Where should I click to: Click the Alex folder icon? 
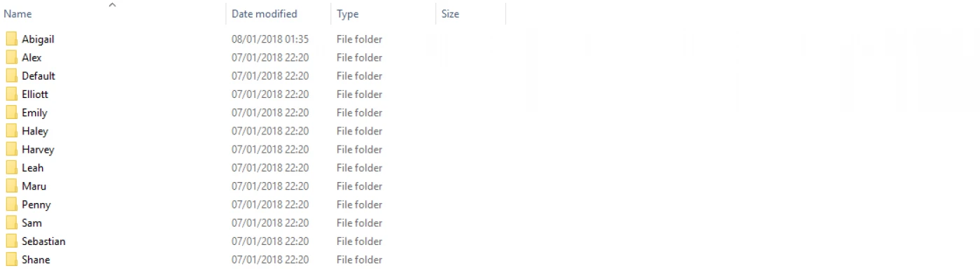pyautogui.click(x=11, y=57)
